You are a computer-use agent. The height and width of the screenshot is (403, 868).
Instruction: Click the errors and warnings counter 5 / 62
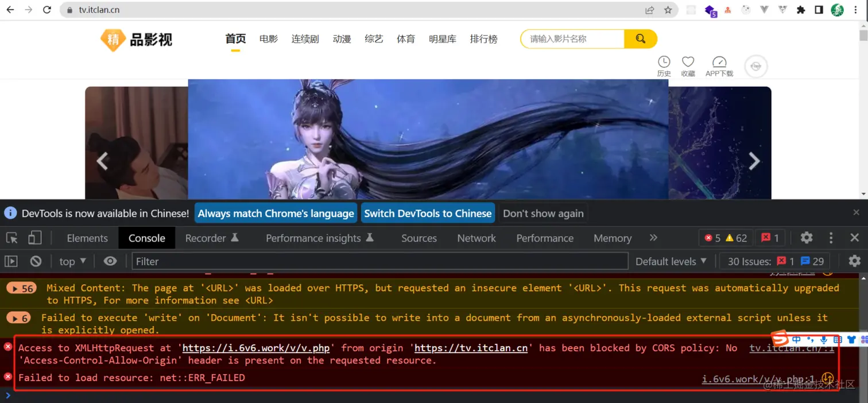[x=726, y=238]
